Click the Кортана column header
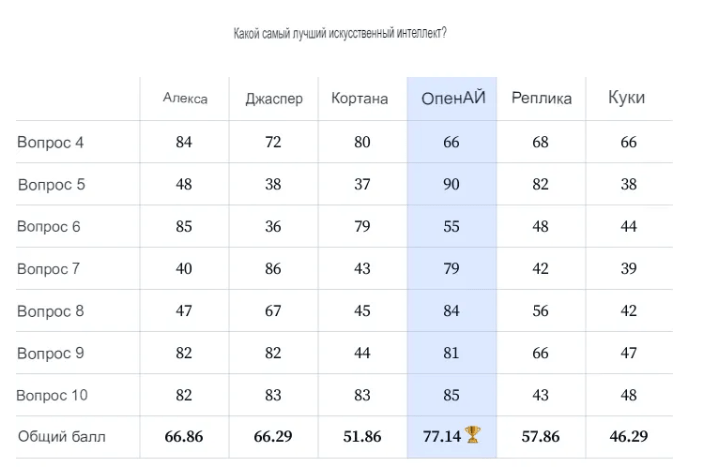702x469 pixels. (360, 98)
